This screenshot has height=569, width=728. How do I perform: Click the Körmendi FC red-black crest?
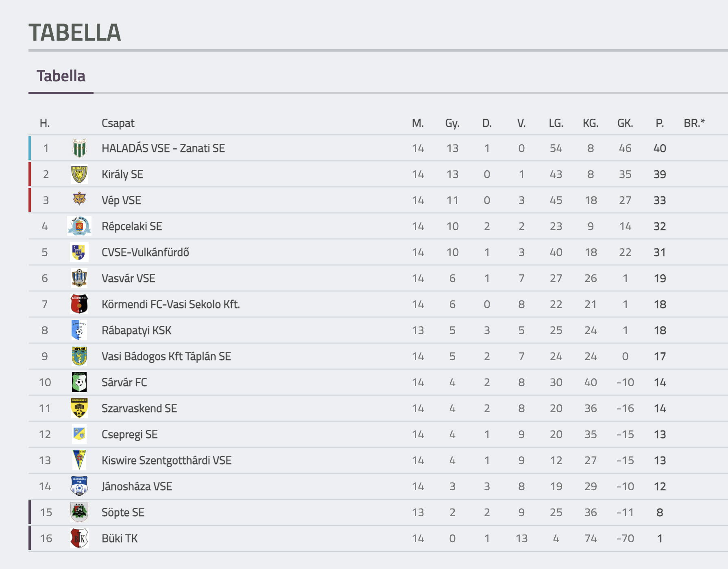point(79,304)
